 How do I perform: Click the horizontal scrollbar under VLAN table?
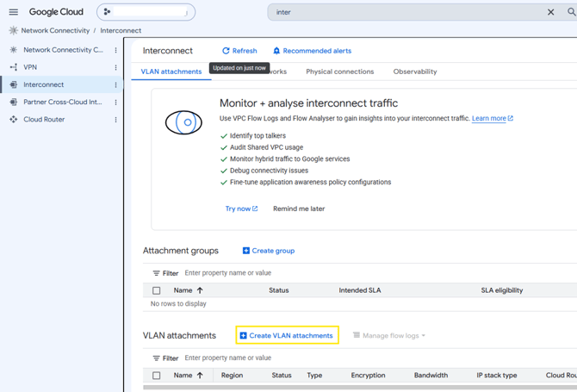[360, 387]
